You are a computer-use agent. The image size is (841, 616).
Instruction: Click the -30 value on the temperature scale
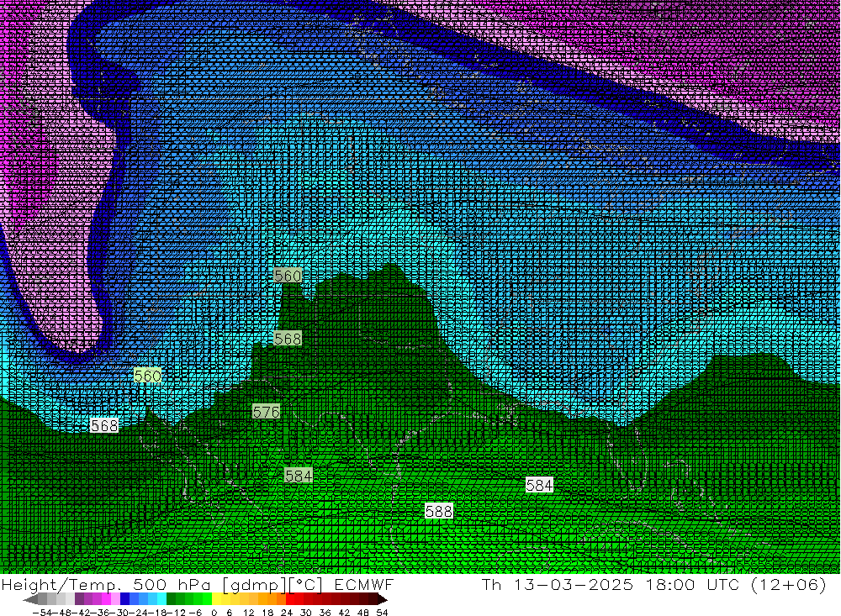click(x=119, y=613)
